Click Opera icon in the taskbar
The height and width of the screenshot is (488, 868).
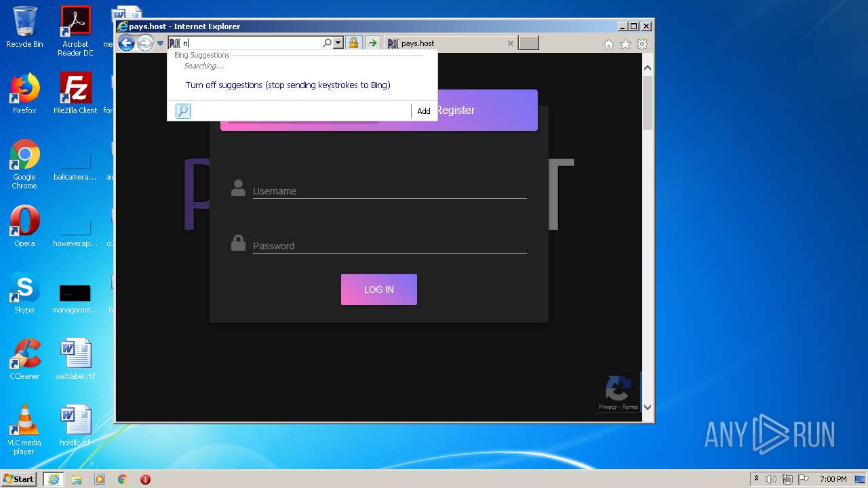(145, 479)
